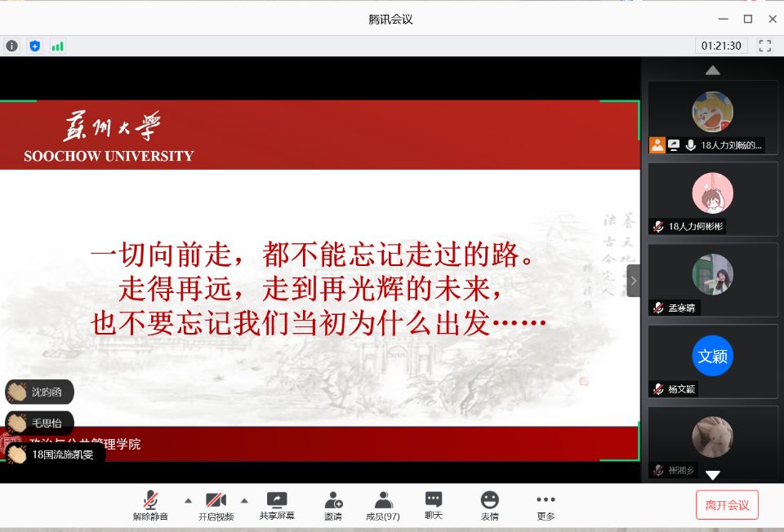Click the blue security shield icon
This screenshot has width=784, height=532.
[34, 46]
